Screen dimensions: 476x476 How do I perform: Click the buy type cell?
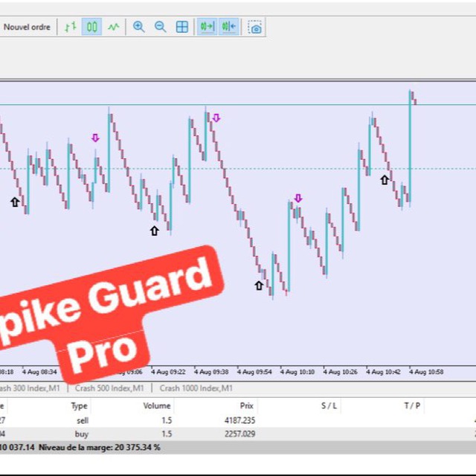(x=82, y=434)
